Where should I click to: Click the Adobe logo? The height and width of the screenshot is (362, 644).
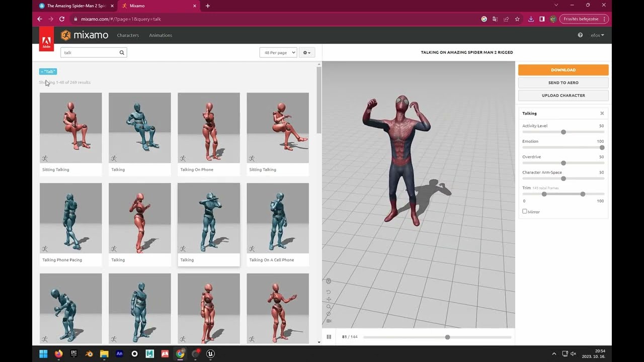[x=46, y=39]
